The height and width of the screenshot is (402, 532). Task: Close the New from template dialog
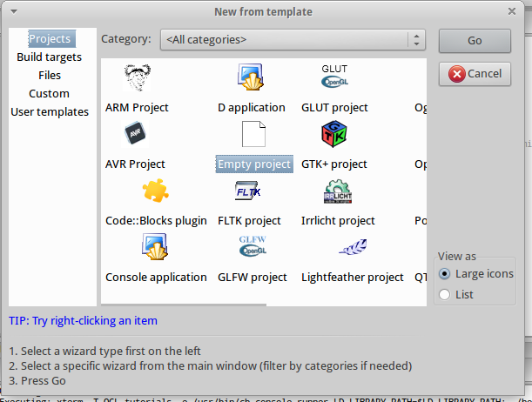512,11
